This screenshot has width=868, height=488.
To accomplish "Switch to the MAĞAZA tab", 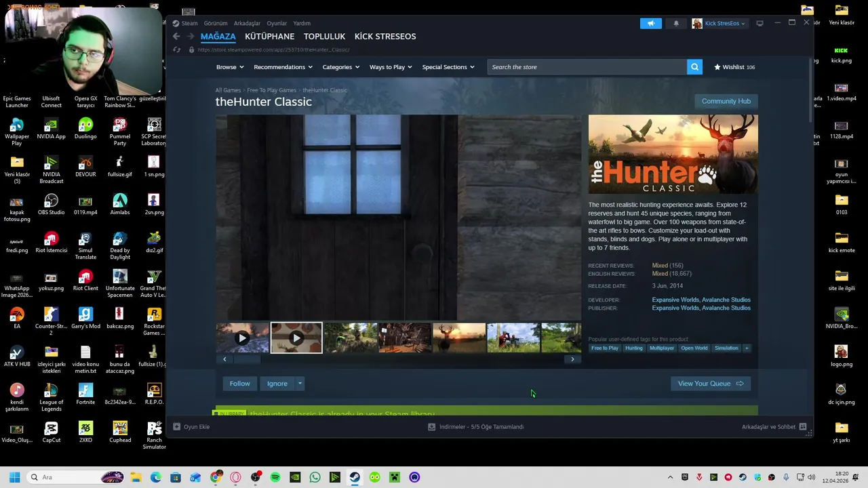I will pos(218,37).
